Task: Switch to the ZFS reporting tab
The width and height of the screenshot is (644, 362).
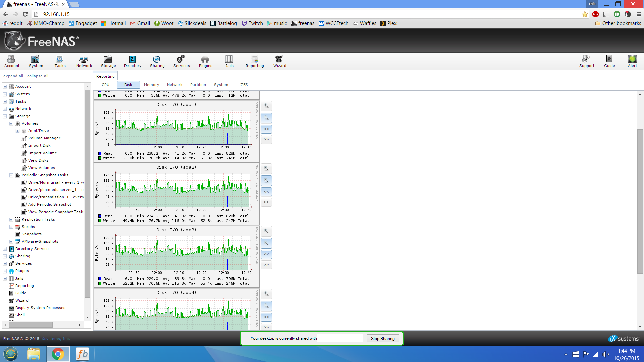Action: (x=244, y=85)
